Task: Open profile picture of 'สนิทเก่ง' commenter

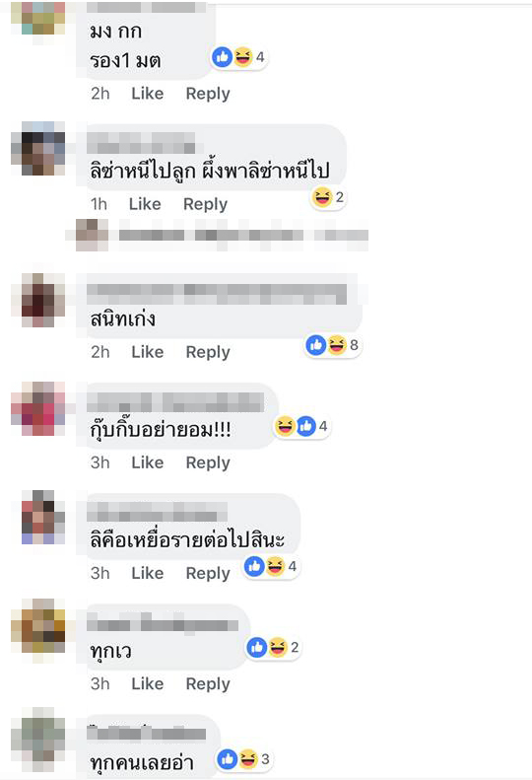Action: [38, 300]
